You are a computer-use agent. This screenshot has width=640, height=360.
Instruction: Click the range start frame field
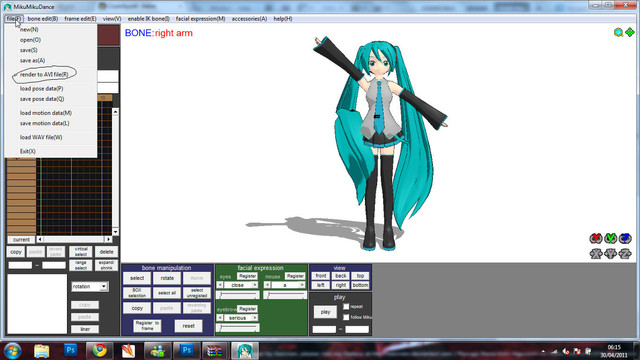[x=20, y=265]
